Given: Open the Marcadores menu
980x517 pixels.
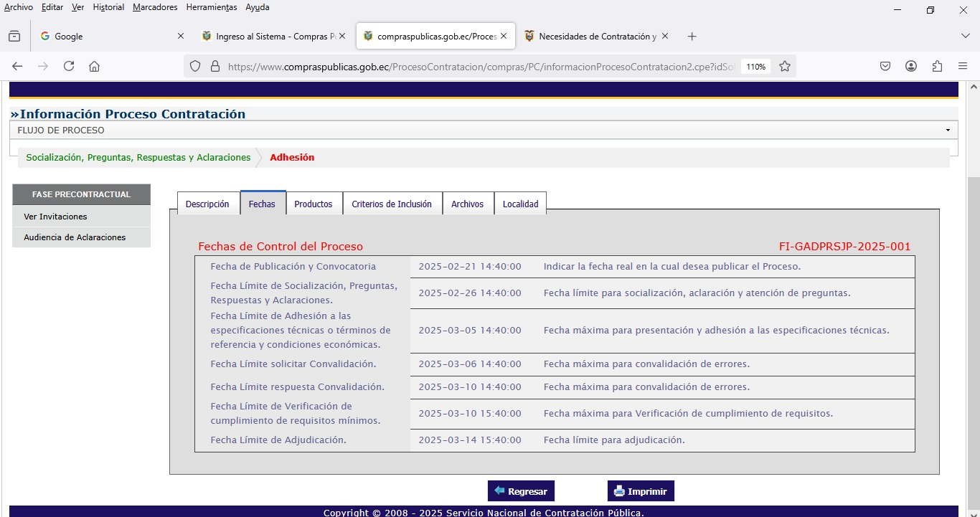Looking at the screenshot, I should click(155, 7).
